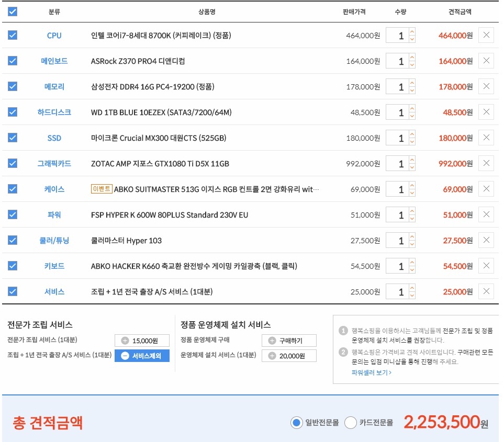Click 구매하기 for 정품 운영체제
Image resolution: width=504 pixels, height=442 pixels.
tap(289, 341)
